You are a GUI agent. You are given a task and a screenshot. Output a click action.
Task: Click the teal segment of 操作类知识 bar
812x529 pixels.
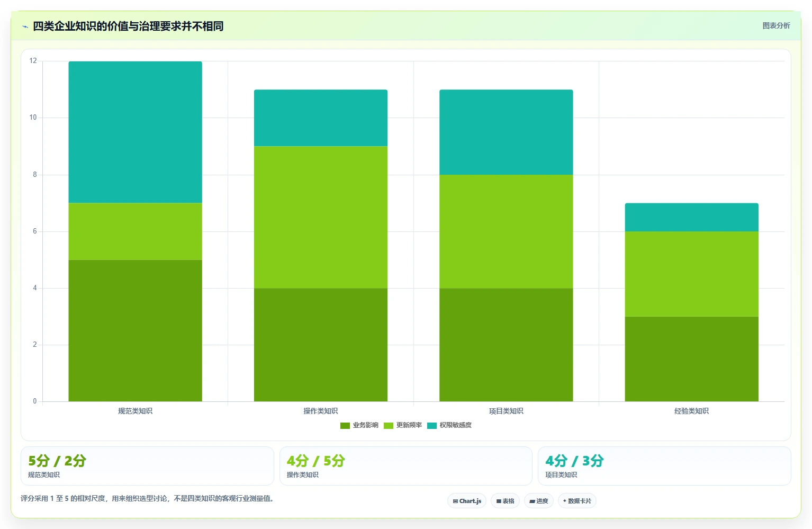pos(321,118)
